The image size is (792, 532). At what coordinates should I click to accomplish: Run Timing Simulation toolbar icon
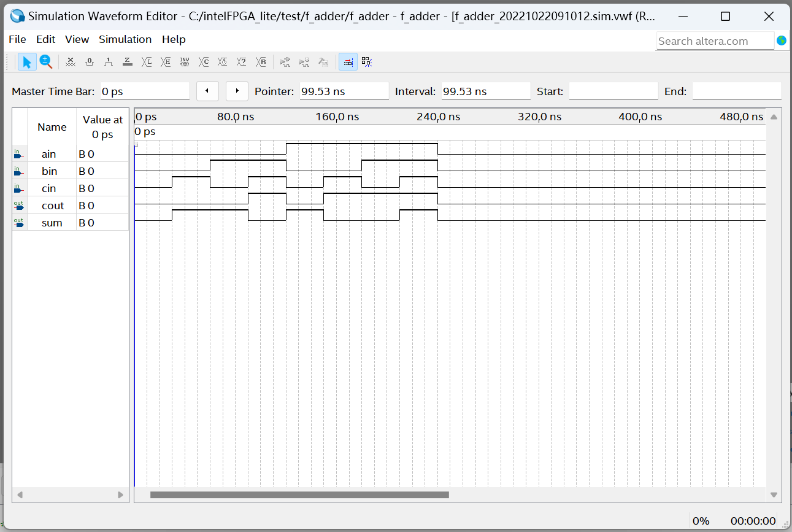tap(304, 62)
